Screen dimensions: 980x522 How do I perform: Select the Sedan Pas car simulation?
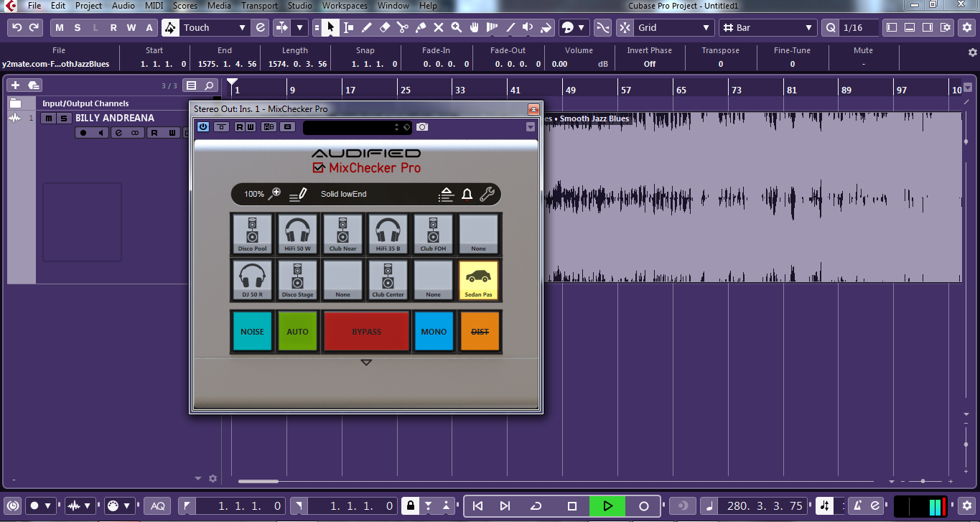pyautogui.click(x=478, y=279)
